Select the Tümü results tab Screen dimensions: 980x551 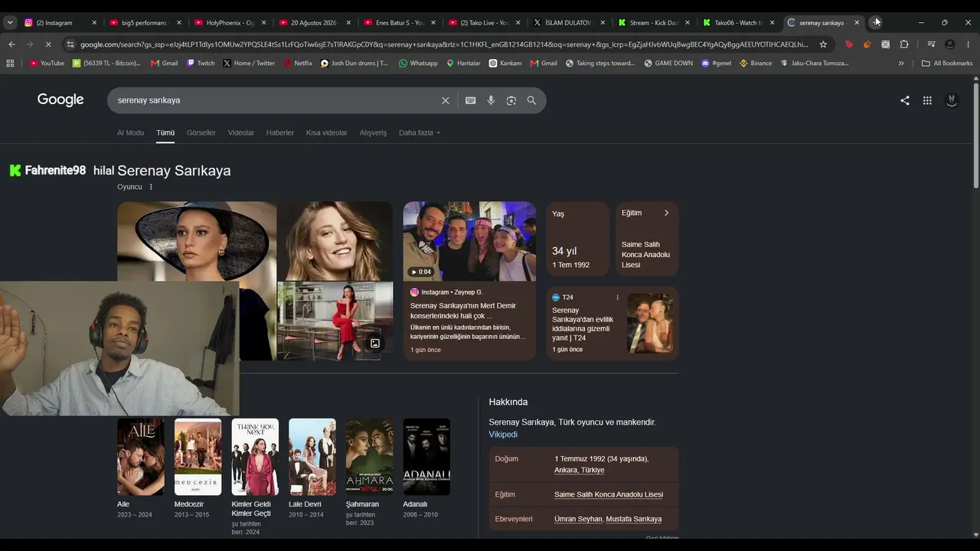pos(165,133)
